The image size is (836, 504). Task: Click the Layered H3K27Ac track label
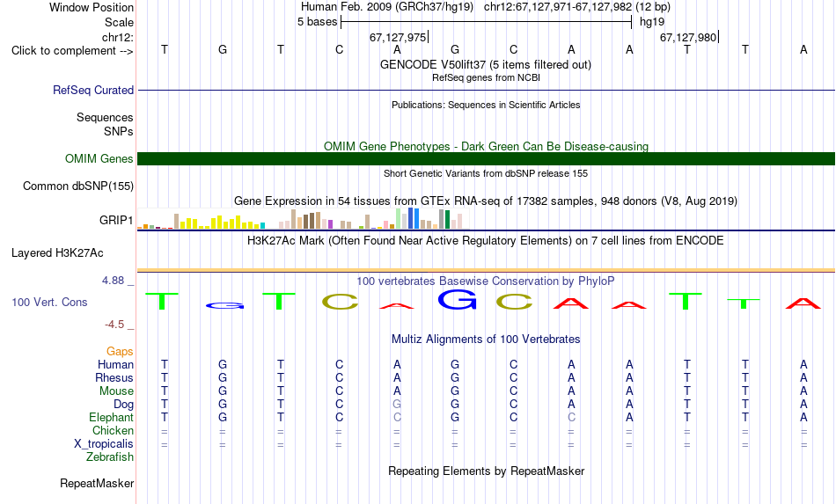[x=57, y=253]
